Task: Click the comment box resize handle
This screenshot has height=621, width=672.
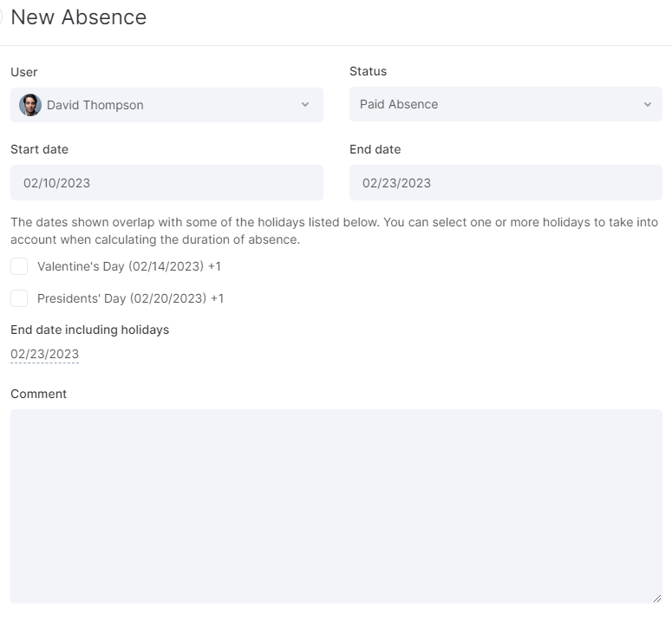Action: point(657,598)
